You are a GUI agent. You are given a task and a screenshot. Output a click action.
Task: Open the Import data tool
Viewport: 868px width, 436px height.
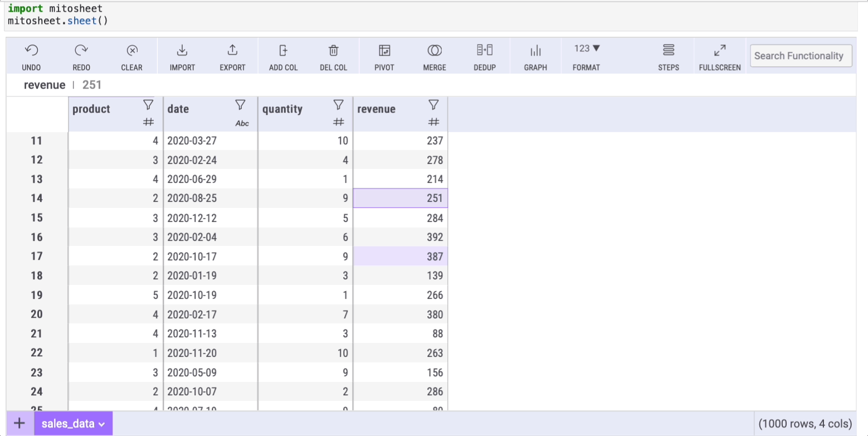click(182, 51)
